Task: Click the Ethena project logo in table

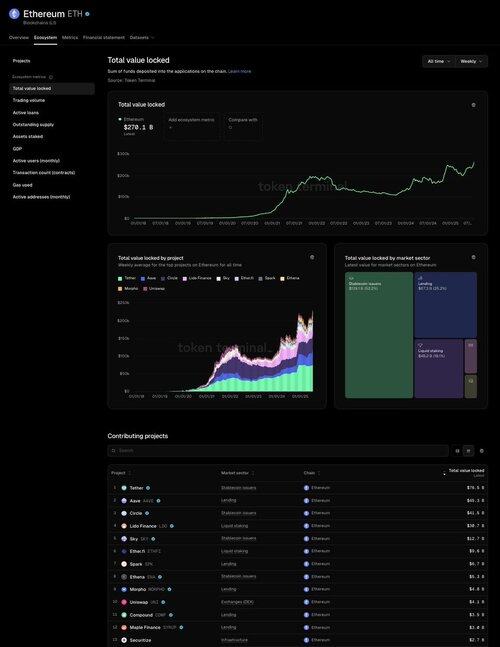Action: [124, 577]
